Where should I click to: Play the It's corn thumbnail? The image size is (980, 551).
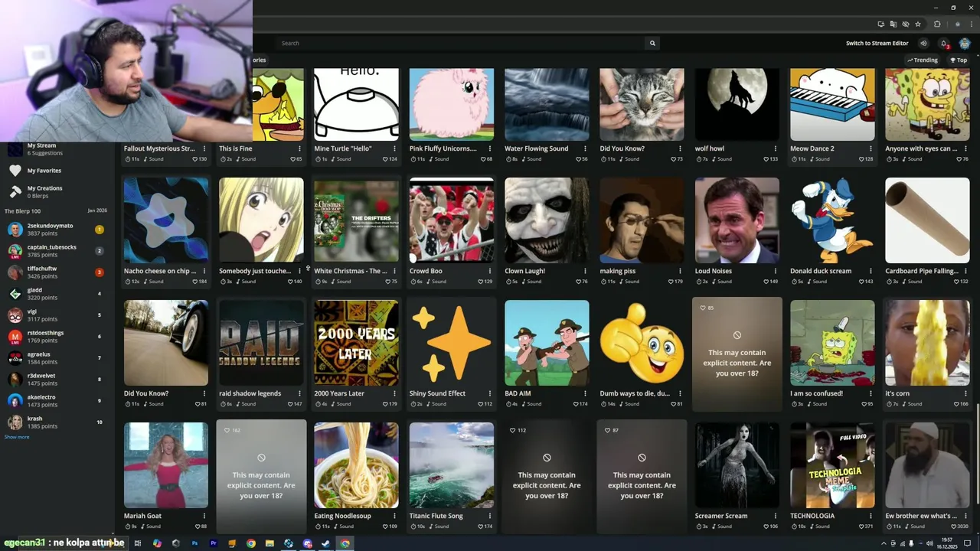point(927,343)
